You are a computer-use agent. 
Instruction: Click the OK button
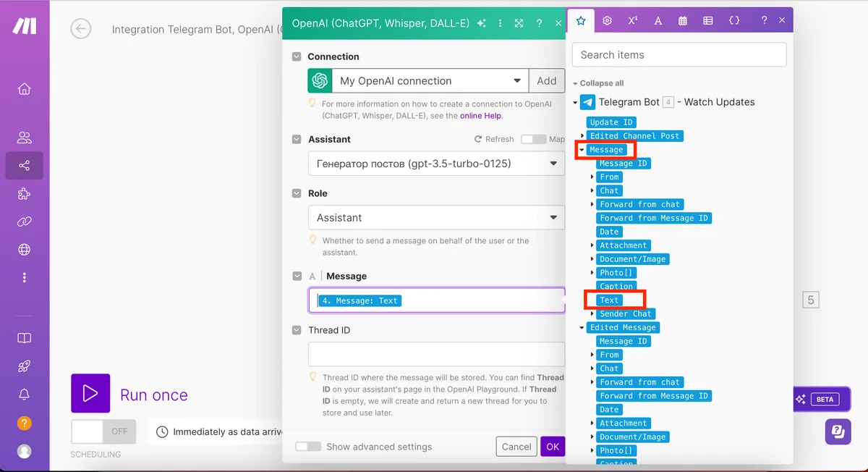point(552,447)
